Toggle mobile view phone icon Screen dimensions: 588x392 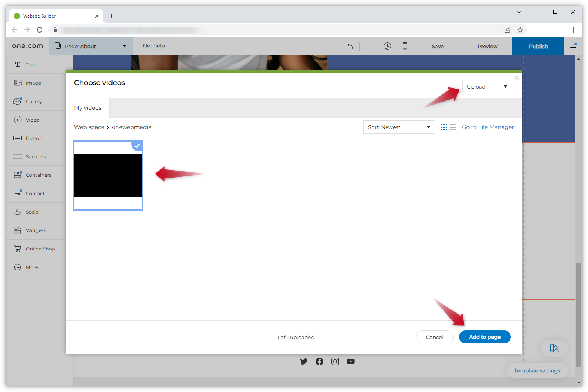click(405, 46)
